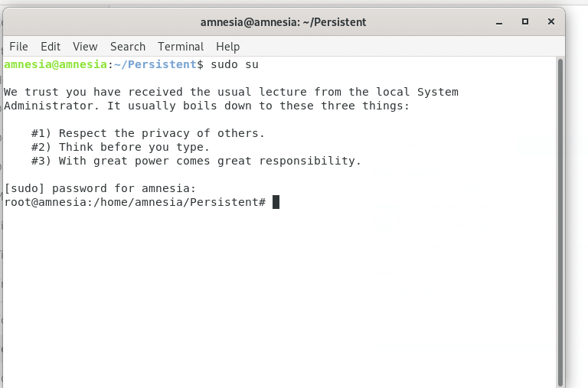Open the File menu
This screenshot has height=388, width=588.
(18, 47)
